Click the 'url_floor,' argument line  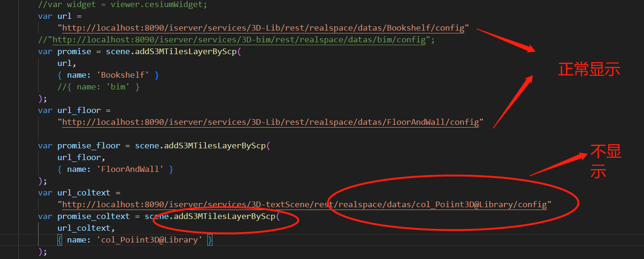[x=82, y=157]
